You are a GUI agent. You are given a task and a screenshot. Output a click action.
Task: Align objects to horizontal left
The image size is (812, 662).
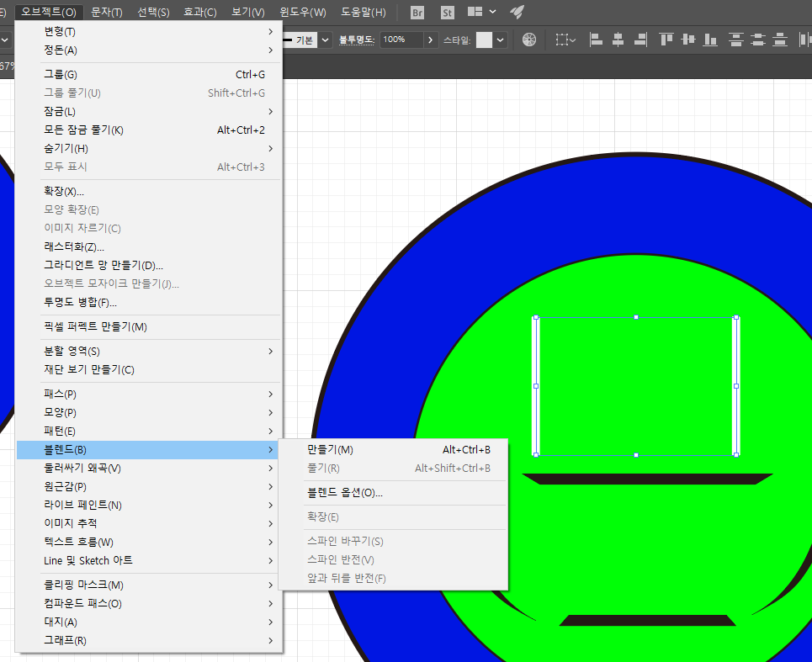pyautogui.click(x=596, y=40)
